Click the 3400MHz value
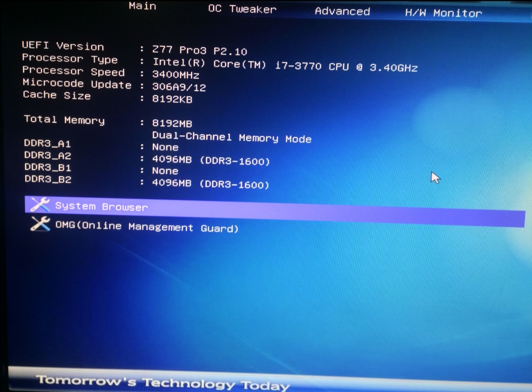This screenshot has width=532, height=392. [176, 75]
